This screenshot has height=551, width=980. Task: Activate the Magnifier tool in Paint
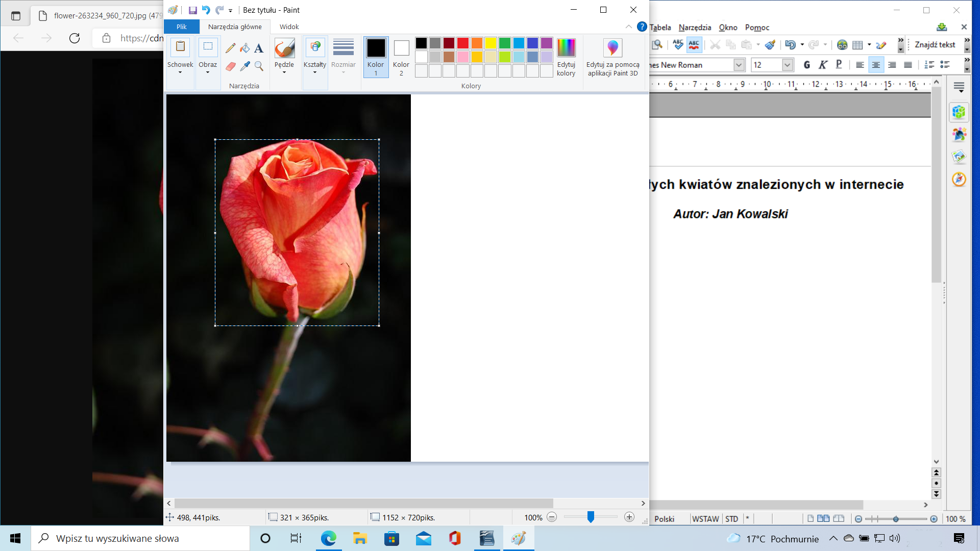(259, 66)
